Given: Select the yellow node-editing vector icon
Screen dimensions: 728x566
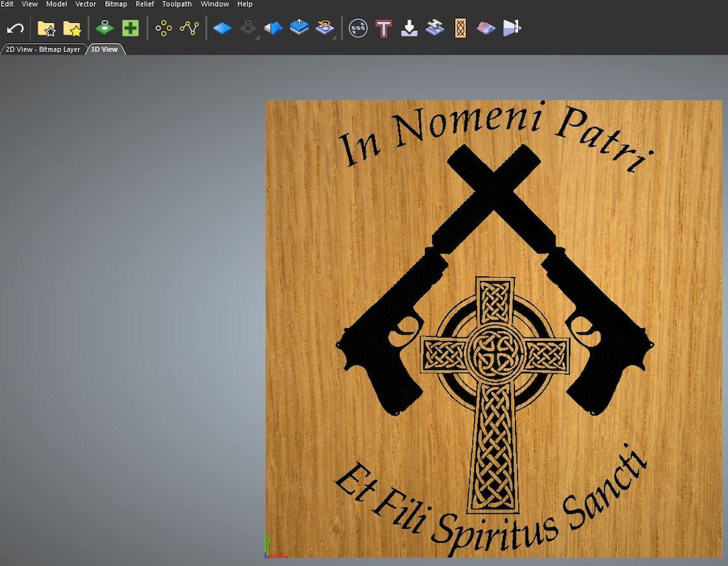Looking at the screenshot, I should (189, 28).
